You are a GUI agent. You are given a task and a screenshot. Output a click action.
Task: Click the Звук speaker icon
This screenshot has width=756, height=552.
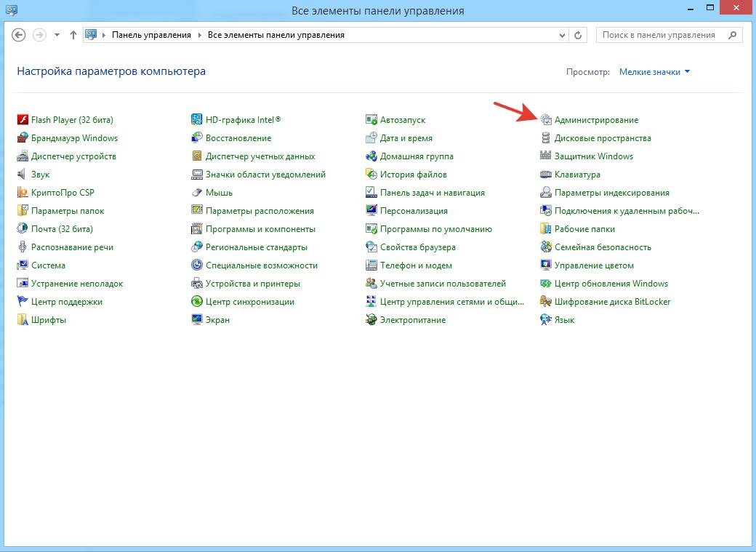click(x=23, y=175)
